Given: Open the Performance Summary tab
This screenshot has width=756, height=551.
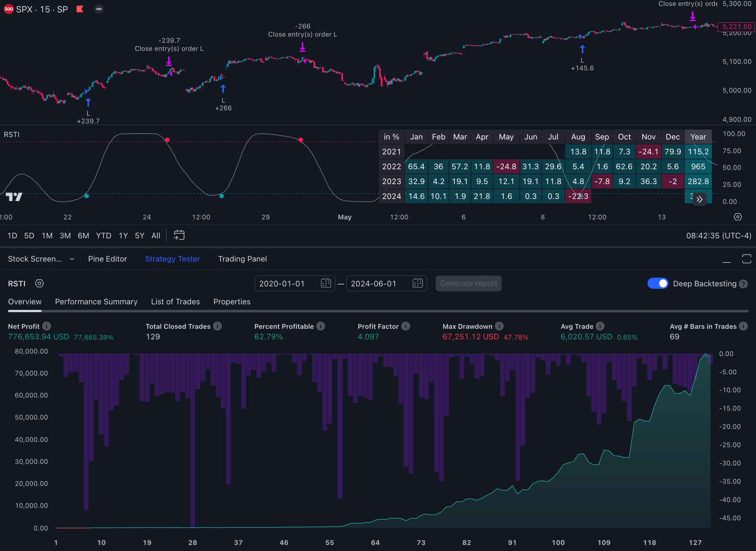Looking at the screenshot, I should coord(96,302).
